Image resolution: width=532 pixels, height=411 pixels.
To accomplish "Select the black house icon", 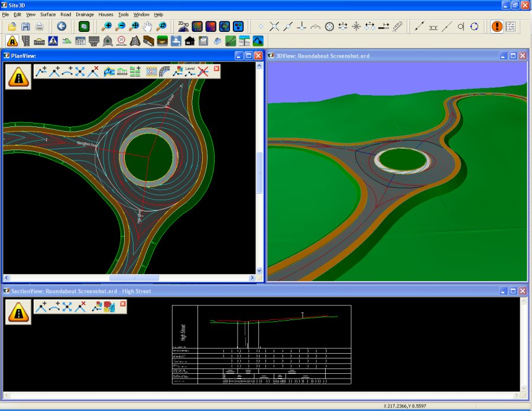I will click(x=190, y=41).
